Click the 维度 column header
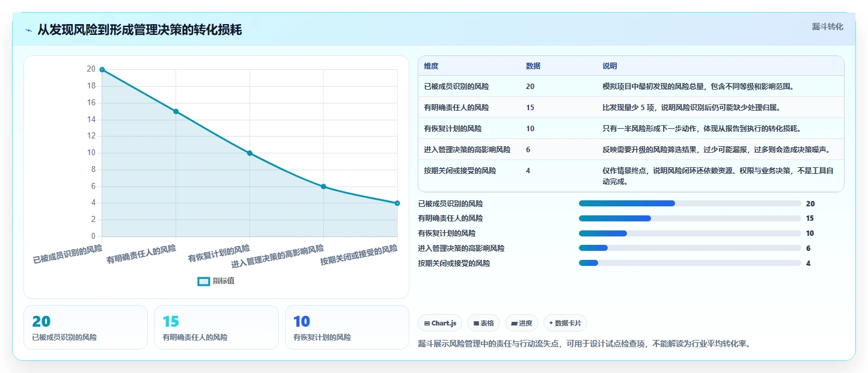This screenshot has width=868, height=373. [x=431, y=66]
